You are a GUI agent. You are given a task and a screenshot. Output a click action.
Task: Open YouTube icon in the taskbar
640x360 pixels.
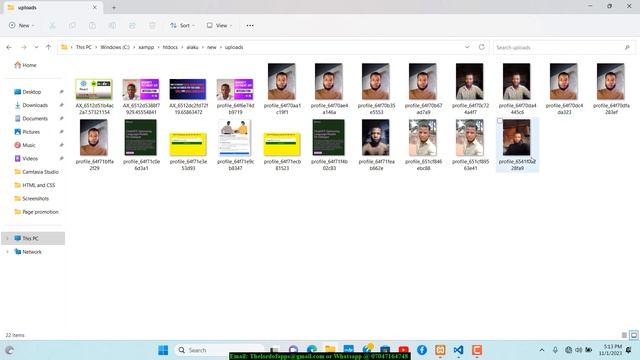pyautogui.click(x=403, y=350)
